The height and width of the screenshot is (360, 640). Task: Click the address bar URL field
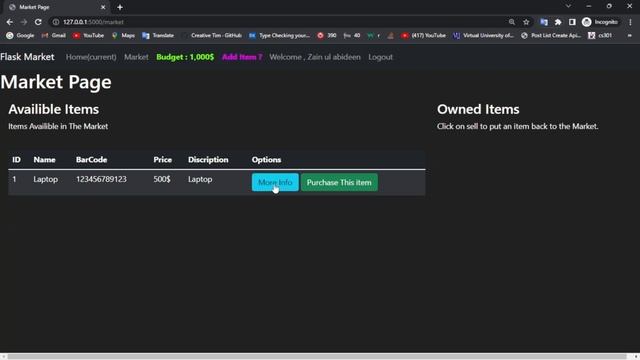(282, 22)
